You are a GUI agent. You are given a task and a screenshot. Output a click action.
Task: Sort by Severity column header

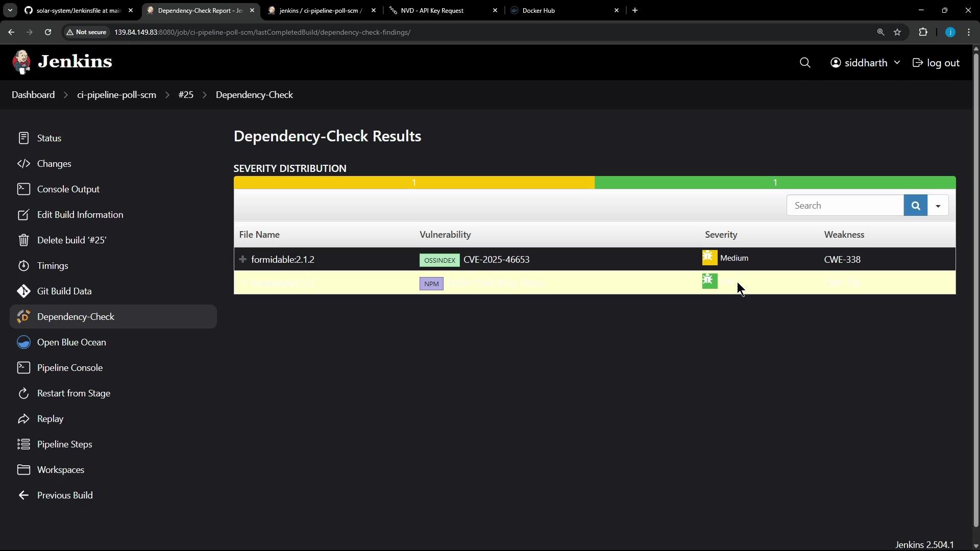(x=721, y=235)
